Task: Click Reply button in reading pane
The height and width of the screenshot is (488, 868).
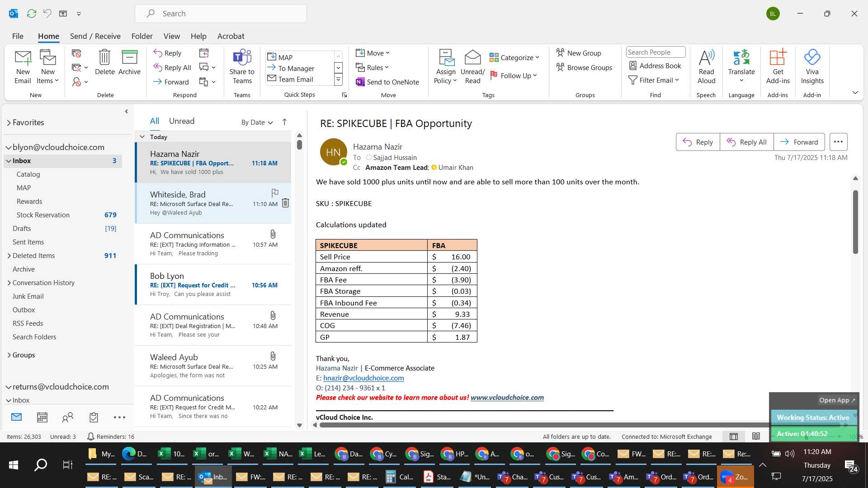Action: (698, 142)
